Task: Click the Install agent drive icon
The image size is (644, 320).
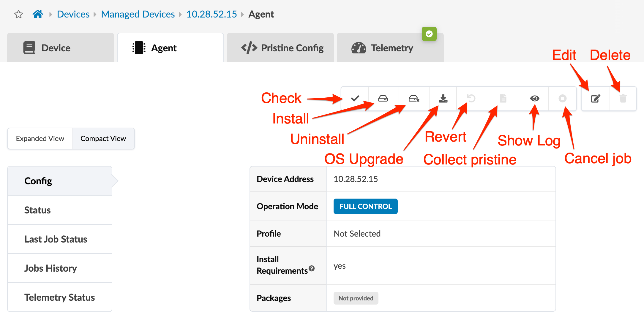Action: [383, 99]
